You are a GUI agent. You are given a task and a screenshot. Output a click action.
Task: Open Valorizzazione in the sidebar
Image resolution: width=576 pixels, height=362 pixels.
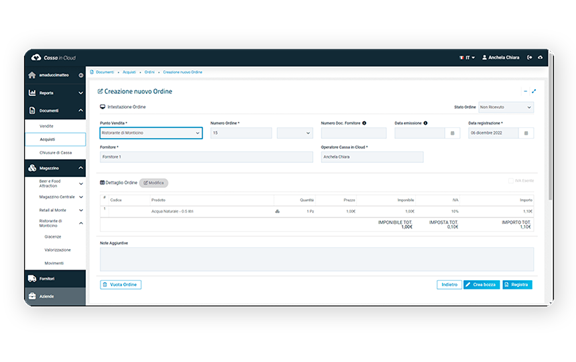[x=58, y=250]
